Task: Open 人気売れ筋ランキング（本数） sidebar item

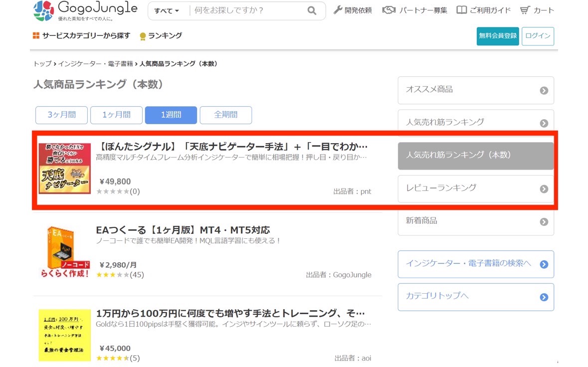Action: tap(475, 156)
